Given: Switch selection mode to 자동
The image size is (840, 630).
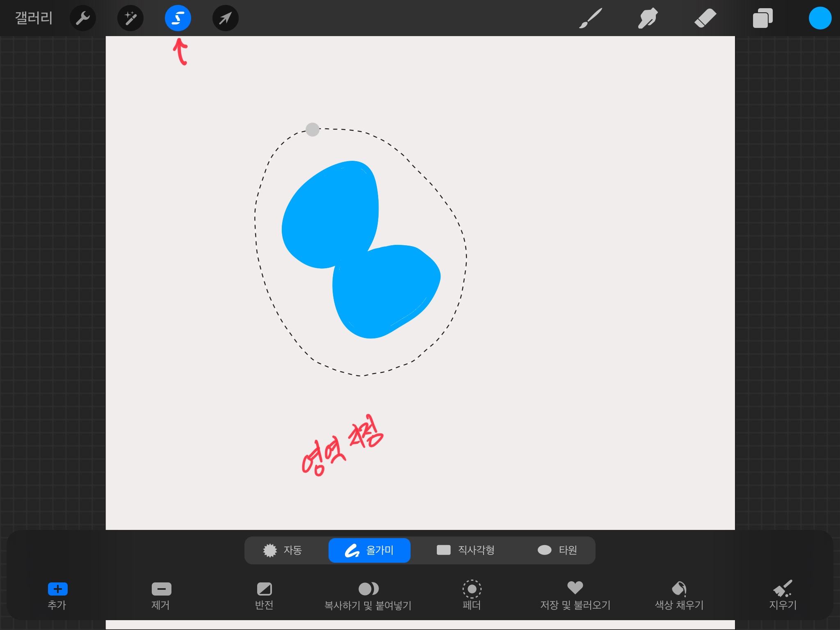Looking at the screenshot, I should point(283,550).
